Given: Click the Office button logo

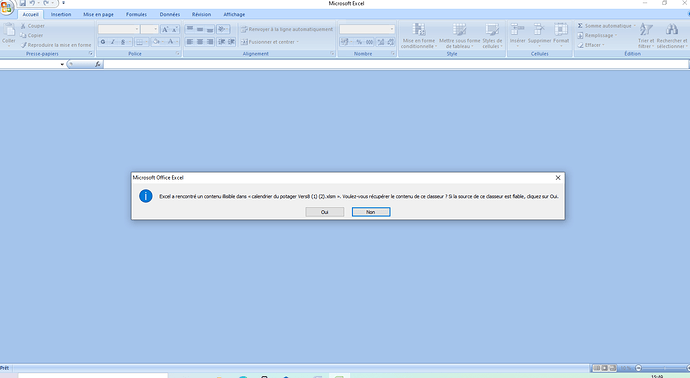Looking at the screenshot, I should pyautogui.click(x=7, y=7).
